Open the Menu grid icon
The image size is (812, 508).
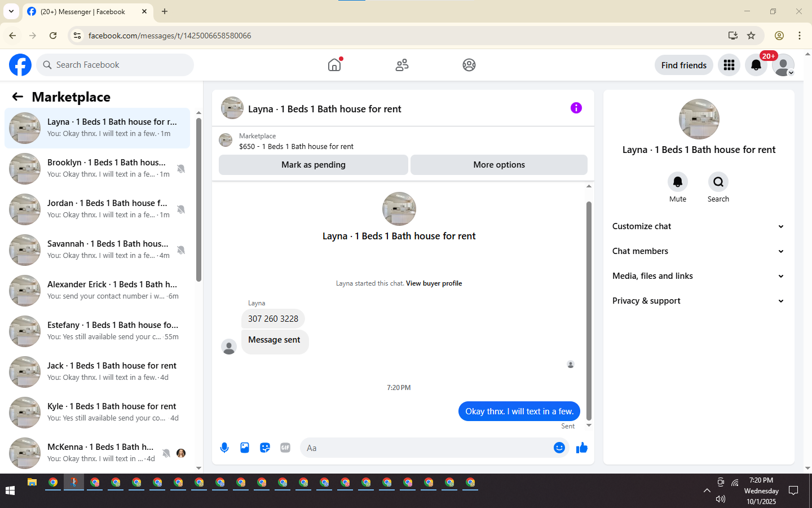pos(729,65)
